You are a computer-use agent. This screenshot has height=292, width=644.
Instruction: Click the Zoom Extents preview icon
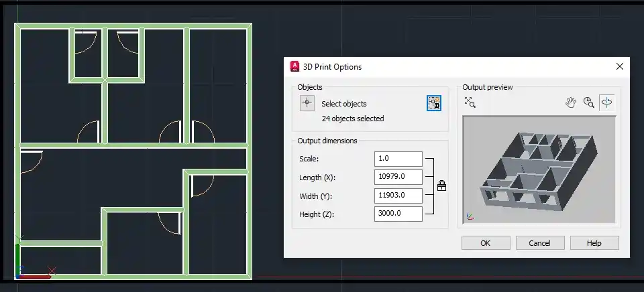(470, 102)
